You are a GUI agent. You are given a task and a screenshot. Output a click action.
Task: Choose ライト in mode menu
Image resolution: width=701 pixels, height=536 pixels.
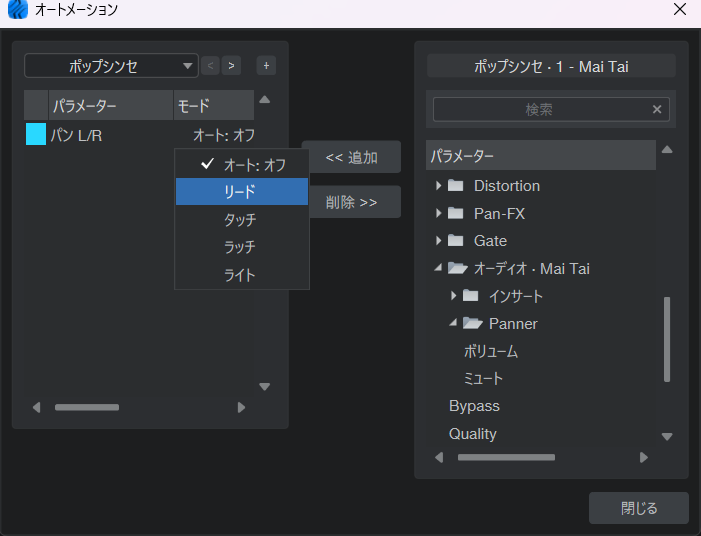[x=242, y=274]
